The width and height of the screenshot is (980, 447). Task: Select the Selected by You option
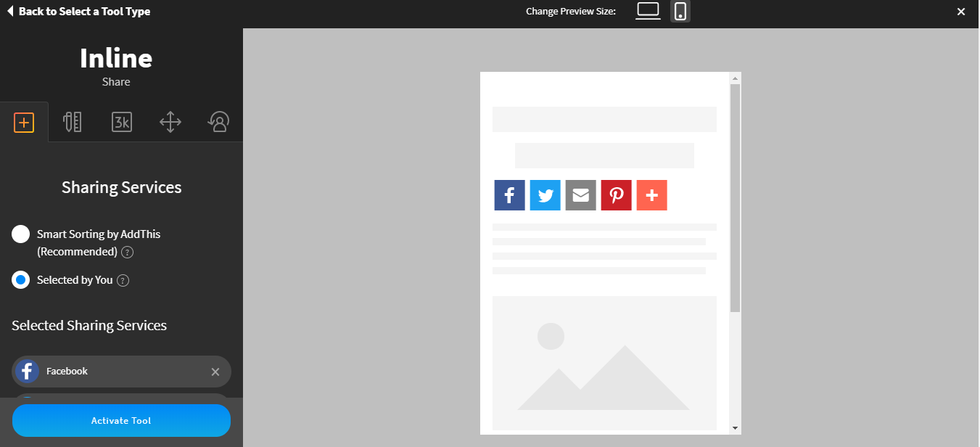pyautogui.click(x=21, y=279)
